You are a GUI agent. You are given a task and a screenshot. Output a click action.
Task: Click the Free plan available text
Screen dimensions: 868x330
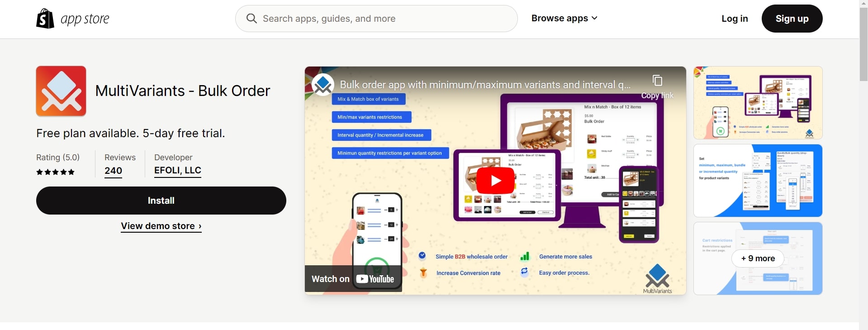131,133
